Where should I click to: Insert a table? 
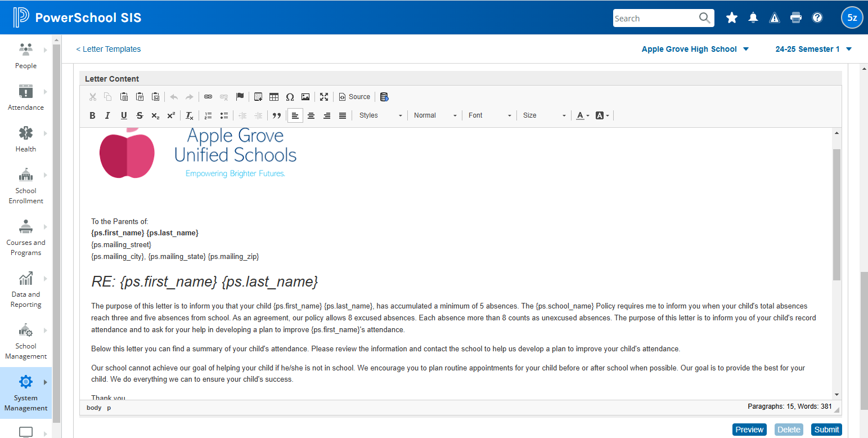274,97
